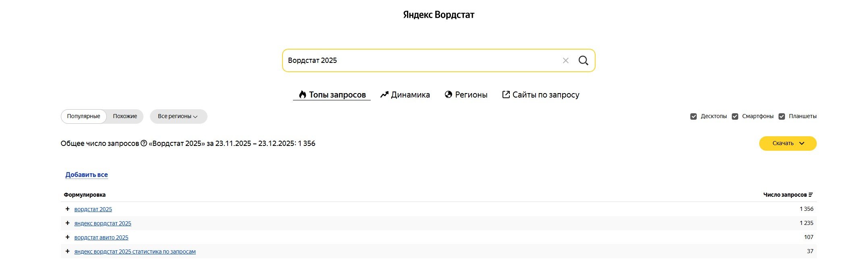
Task: Add 'яндекс вордстат 2025' with plus icon
Action: pos(67,223)
